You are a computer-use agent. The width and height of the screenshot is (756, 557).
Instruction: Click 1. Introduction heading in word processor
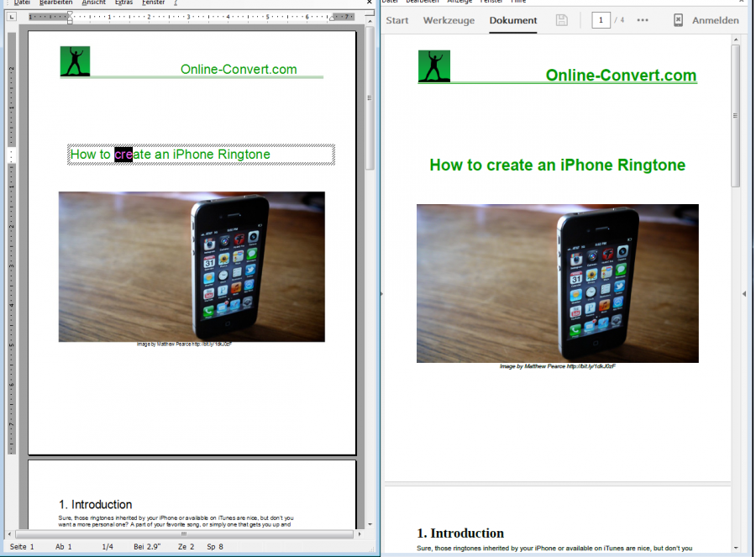[x=96, y=504]
